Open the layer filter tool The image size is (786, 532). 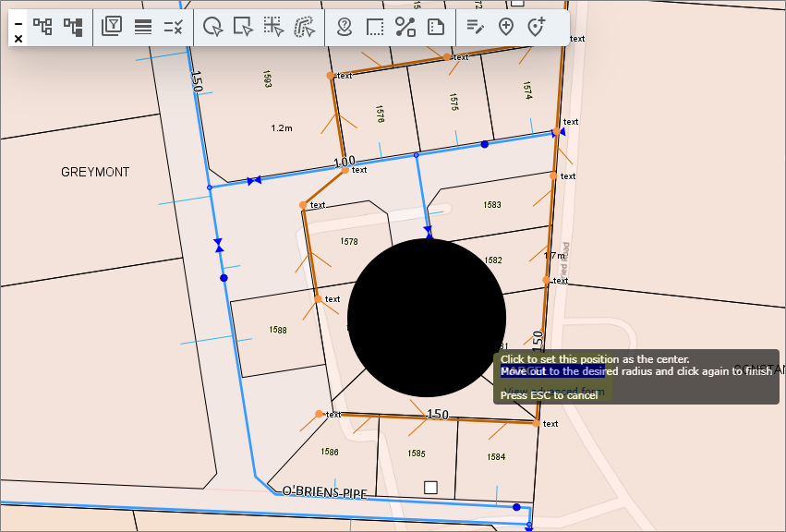click(x=112, y=27)
